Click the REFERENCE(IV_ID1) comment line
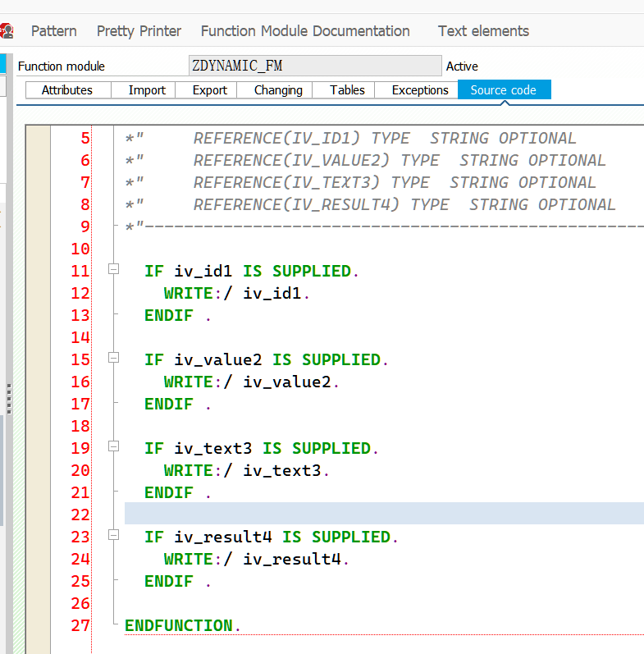644x654 pixels. click(350, 139)
